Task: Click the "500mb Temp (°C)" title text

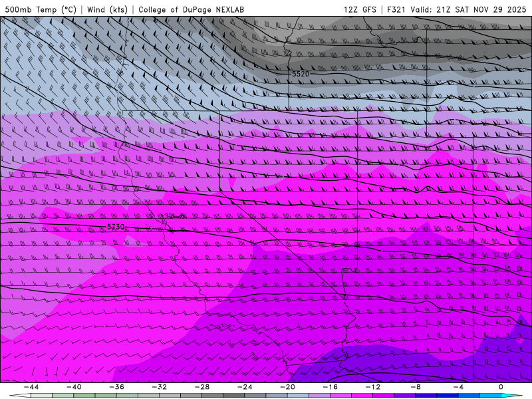Action: [x=41, y=9]
